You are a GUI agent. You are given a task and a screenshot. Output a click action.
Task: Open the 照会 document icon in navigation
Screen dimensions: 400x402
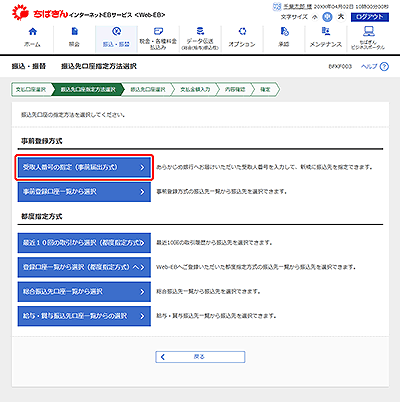pyautogui.click(x=75, y=32)
